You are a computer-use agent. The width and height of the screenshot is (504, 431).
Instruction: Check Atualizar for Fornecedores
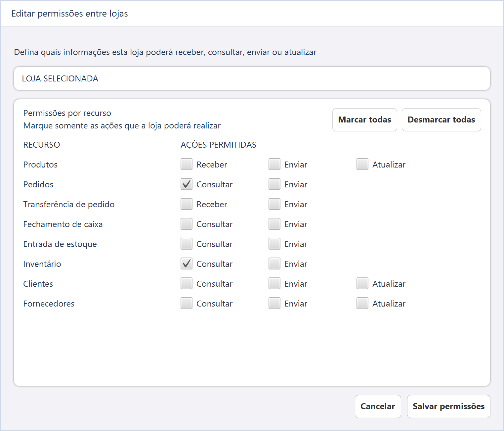[362, 303]
